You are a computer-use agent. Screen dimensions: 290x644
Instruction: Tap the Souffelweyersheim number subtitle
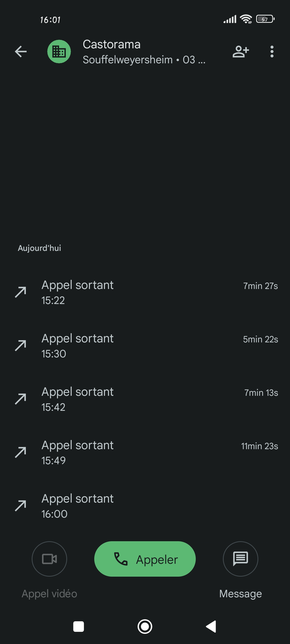(144, 60)
